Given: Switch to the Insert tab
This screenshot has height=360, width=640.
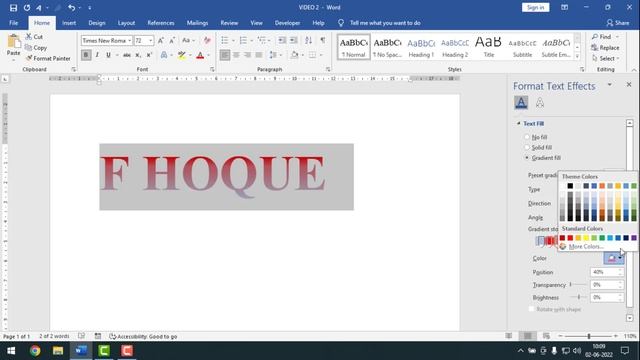Looking at the screenshot, I should [x=69, y=23].
